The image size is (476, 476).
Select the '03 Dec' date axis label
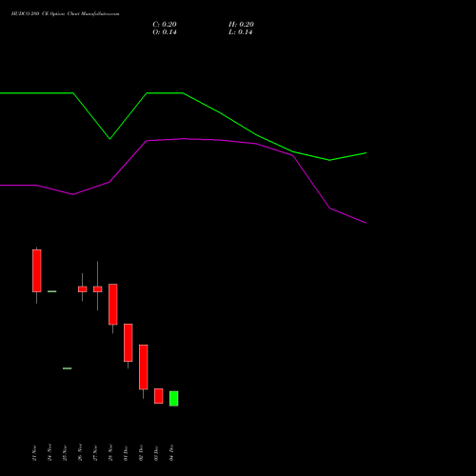156,453
